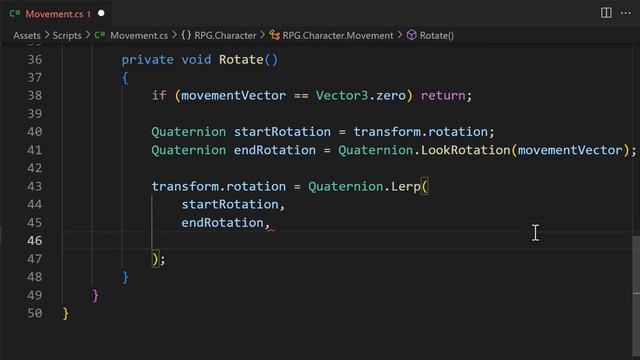Screen dimensions: 640x360
Task: Click the braces icon beside RPG.Character
Action: [x=186, y=36]
